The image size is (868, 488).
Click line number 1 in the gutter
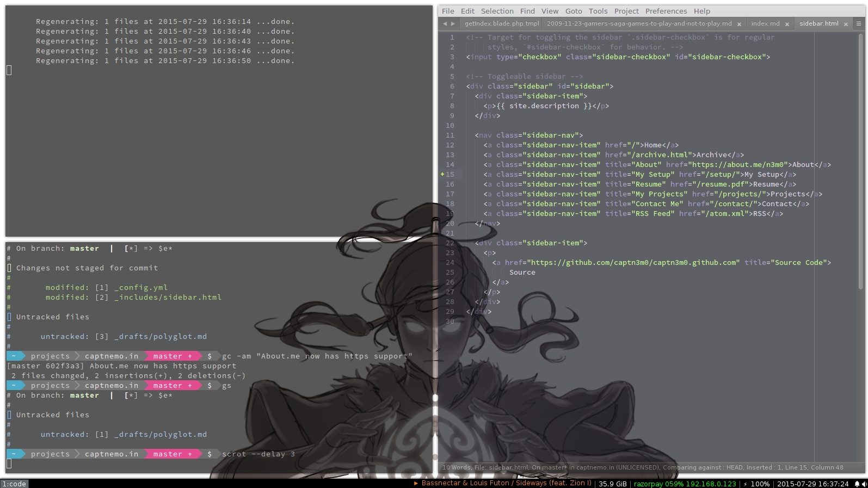[452, 38]
